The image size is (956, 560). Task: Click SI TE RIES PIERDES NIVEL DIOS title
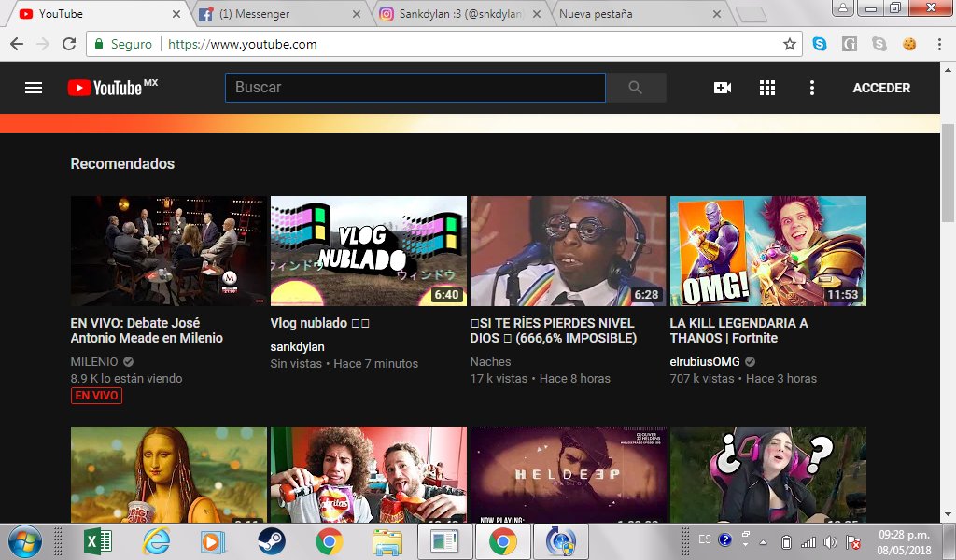tap(554, 330)
